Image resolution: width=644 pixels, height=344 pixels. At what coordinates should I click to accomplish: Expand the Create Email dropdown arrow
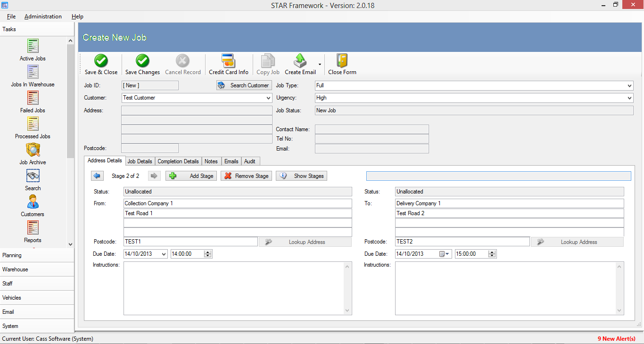click(320, 65)
